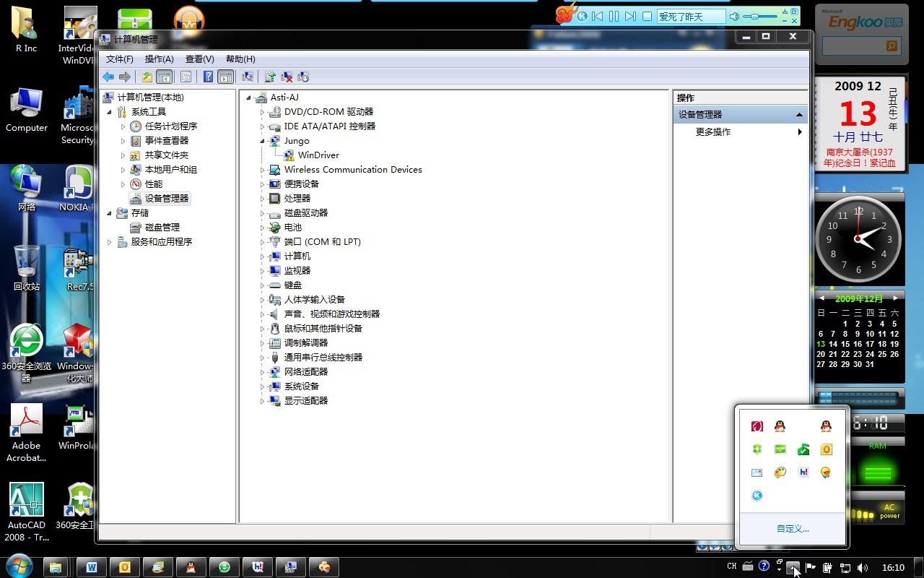Click 更多操作 in the actions pane
This screenshot has height=578, width=924.
(713, 132)
